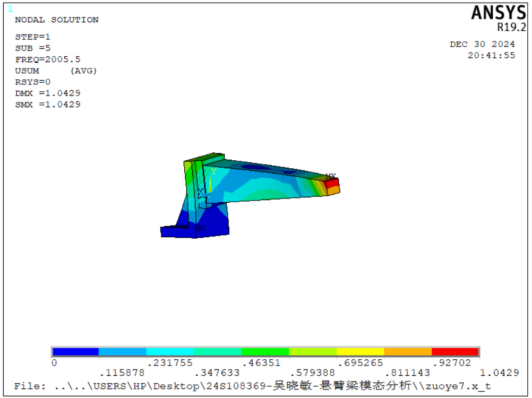Click the legend maximum value 1.0429

point(500,373)
